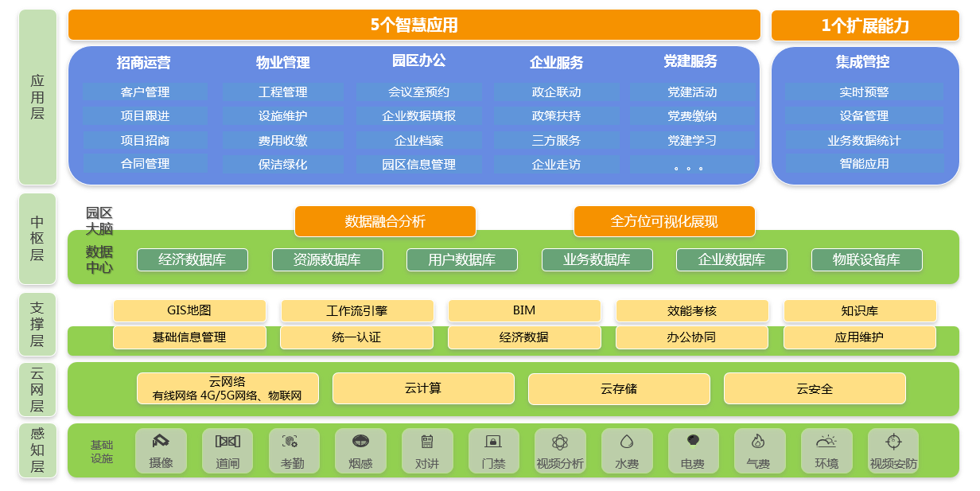Click the 门禁 access control icon
980x491 pixels.
coord(493,451)
